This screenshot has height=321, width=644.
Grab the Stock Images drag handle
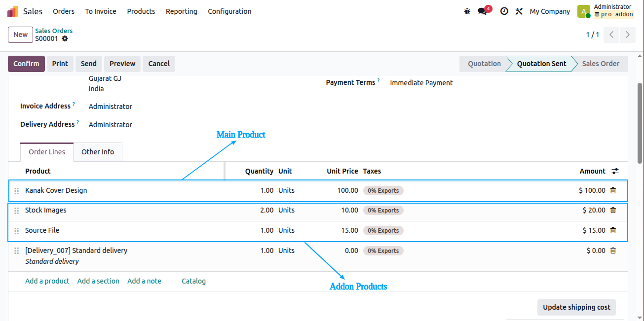(x=16, y=211)
